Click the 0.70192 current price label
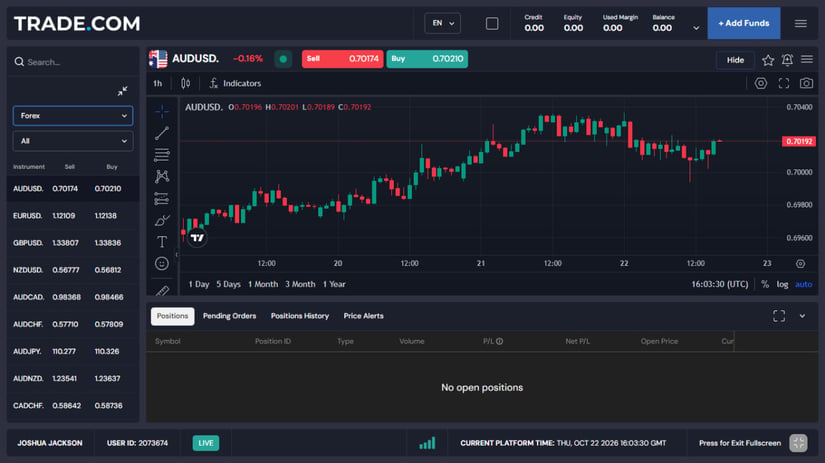 799,142
